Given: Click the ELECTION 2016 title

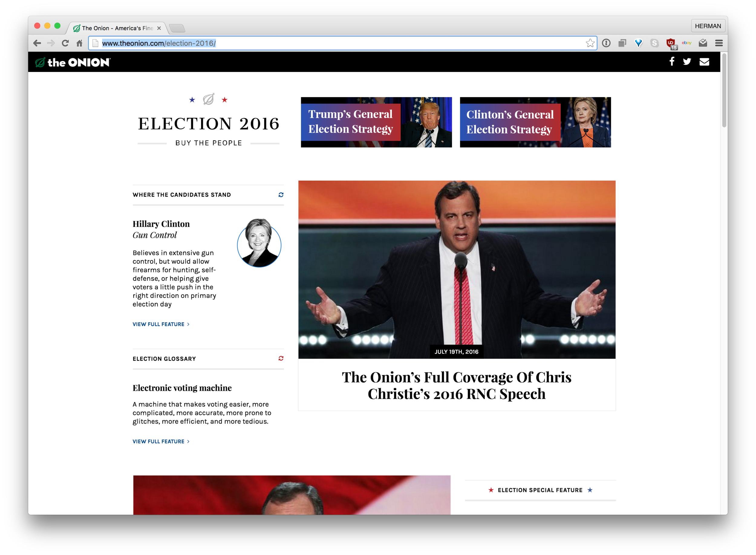Looking at the screenshot, I should click(209, 124).
